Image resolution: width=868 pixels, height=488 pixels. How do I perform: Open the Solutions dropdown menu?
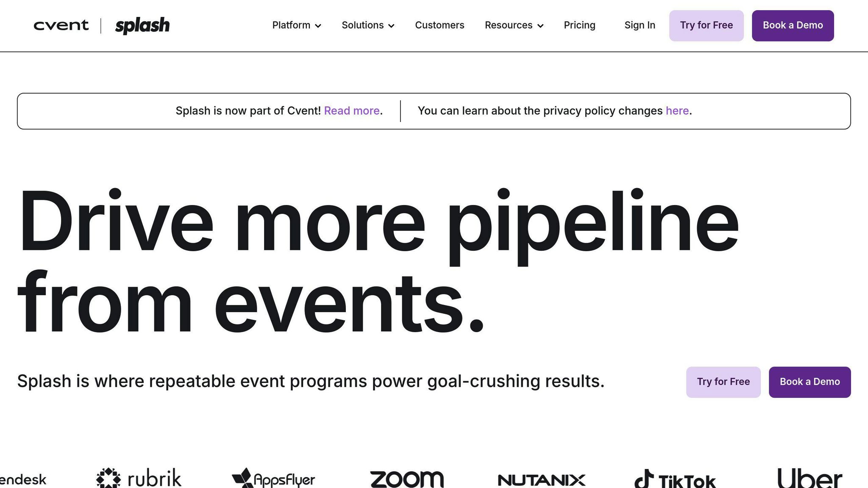[x=368, y=25]
